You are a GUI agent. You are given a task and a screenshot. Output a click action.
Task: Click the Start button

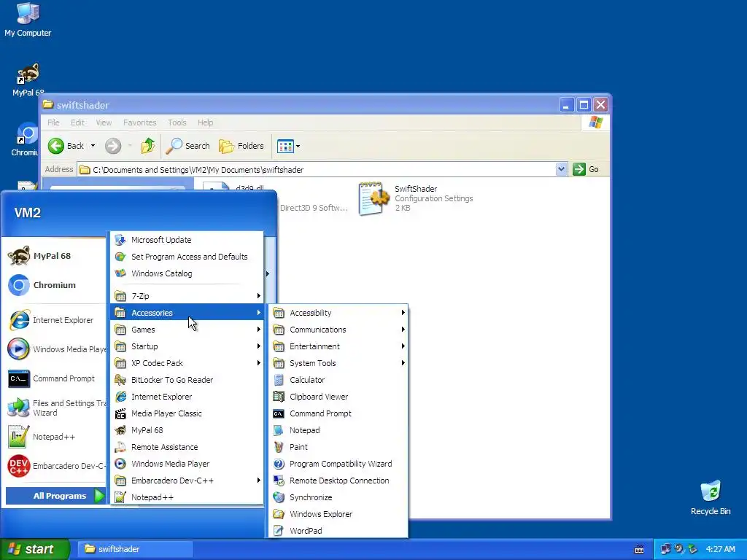pyautogui.click(x=34, y=549)
